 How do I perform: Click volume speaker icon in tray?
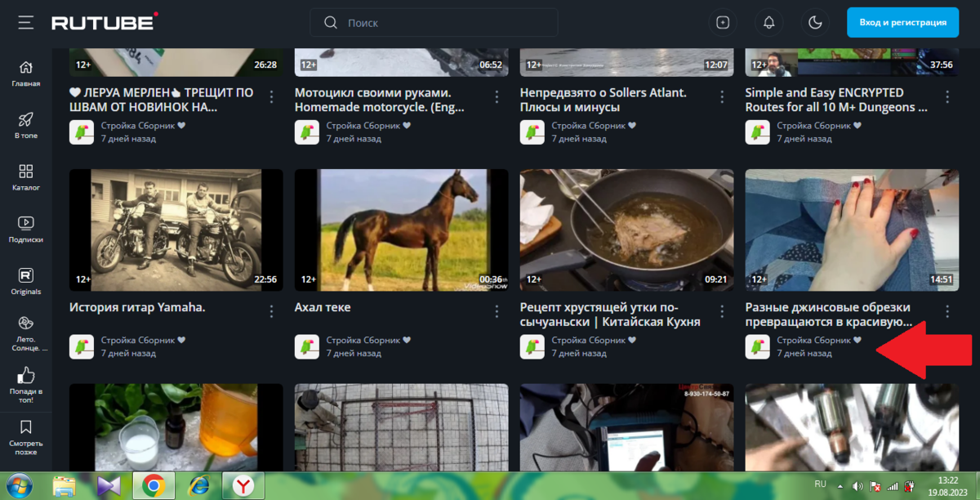(857, 486)
